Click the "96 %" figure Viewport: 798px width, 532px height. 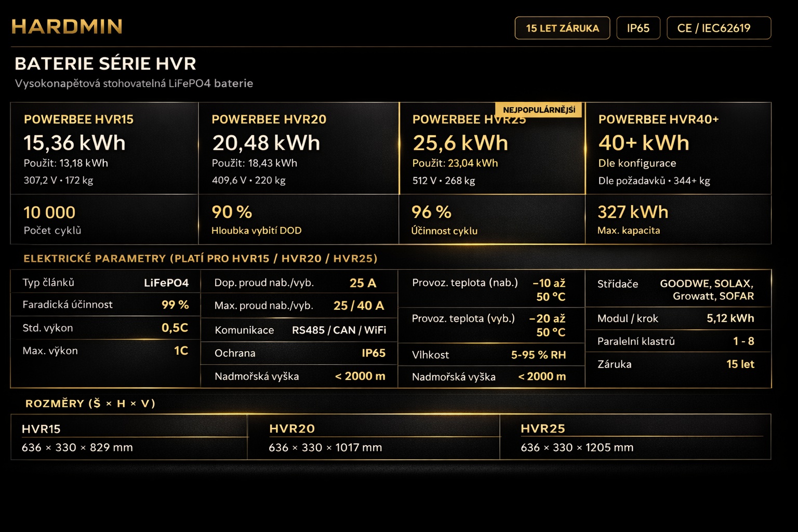pos(431,212)
